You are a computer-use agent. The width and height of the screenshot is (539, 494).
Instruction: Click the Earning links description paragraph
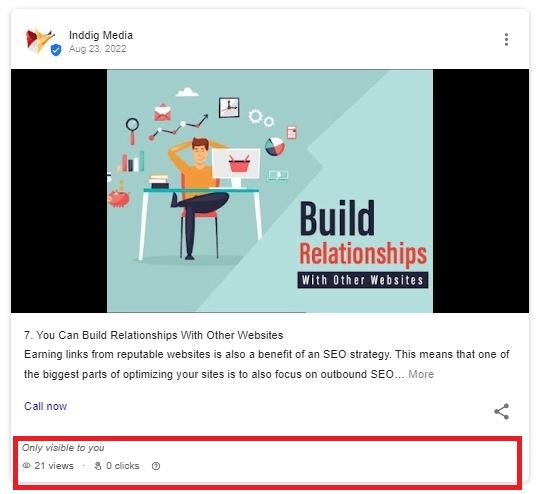pos(266,364)
